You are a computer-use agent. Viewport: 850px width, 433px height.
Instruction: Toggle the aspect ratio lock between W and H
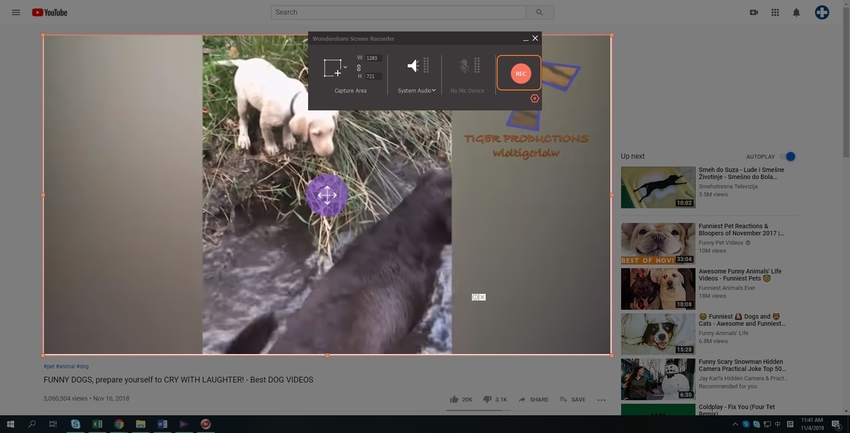(359, 67)
